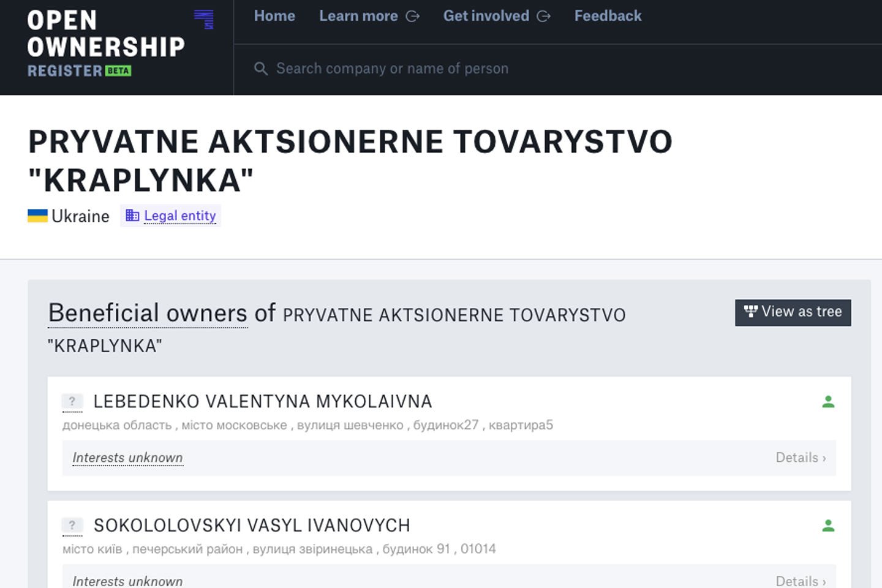Go to the Home menu item
Image resolution: width=882 pixels, height=588 pixels.
[274, 16]
